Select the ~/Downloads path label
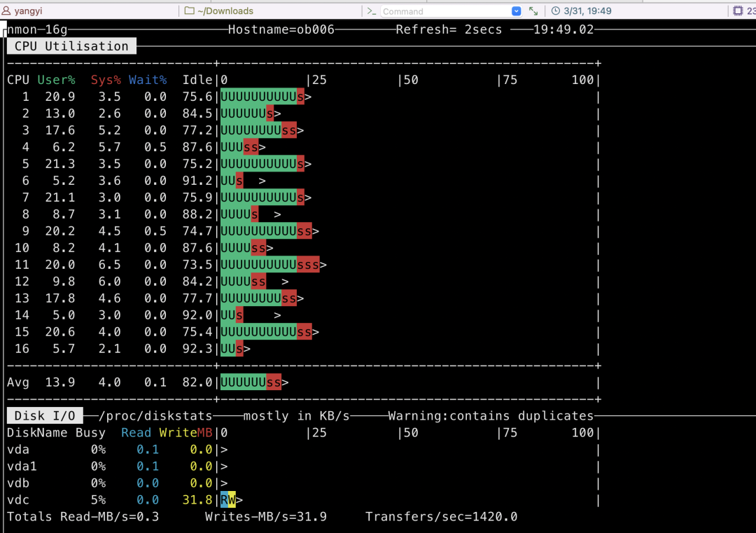The image size is (756, 533). [x=225, y=11]
